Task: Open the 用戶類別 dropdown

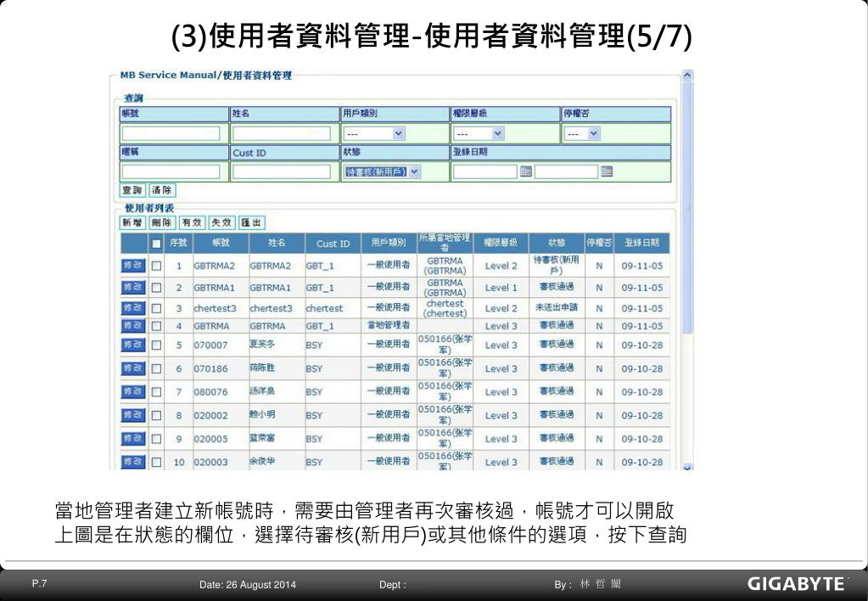Action: pyautogui.click(x=374, y=133)
